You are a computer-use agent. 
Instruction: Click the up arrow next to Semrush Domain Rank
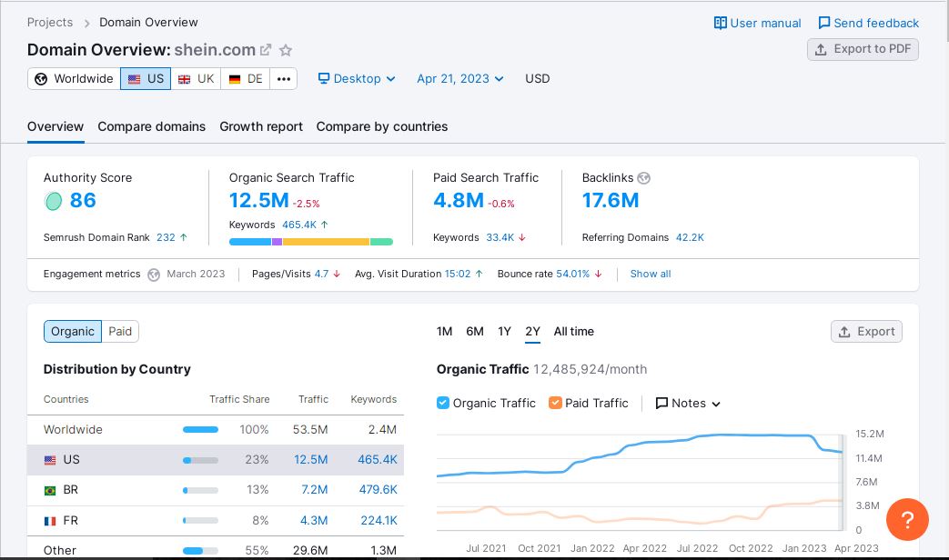tap(184, 237)
